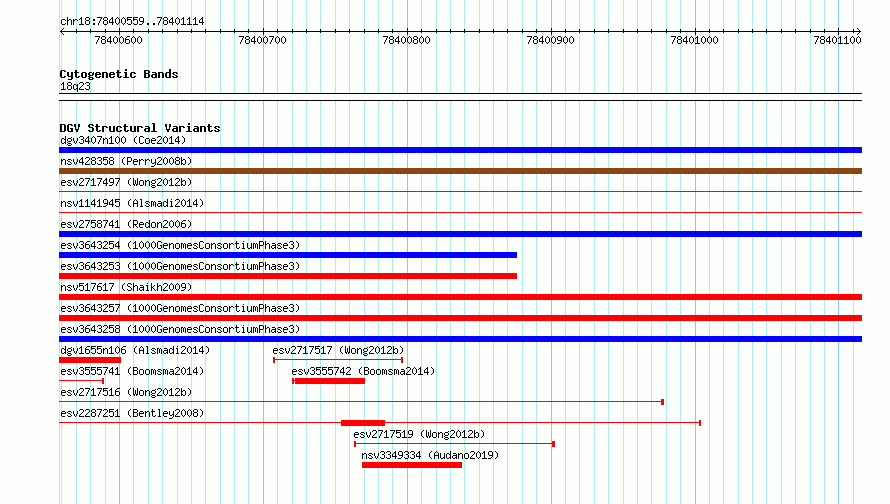
Task: Click the Cytogenetic Bands track title
Action: point(119,74)
